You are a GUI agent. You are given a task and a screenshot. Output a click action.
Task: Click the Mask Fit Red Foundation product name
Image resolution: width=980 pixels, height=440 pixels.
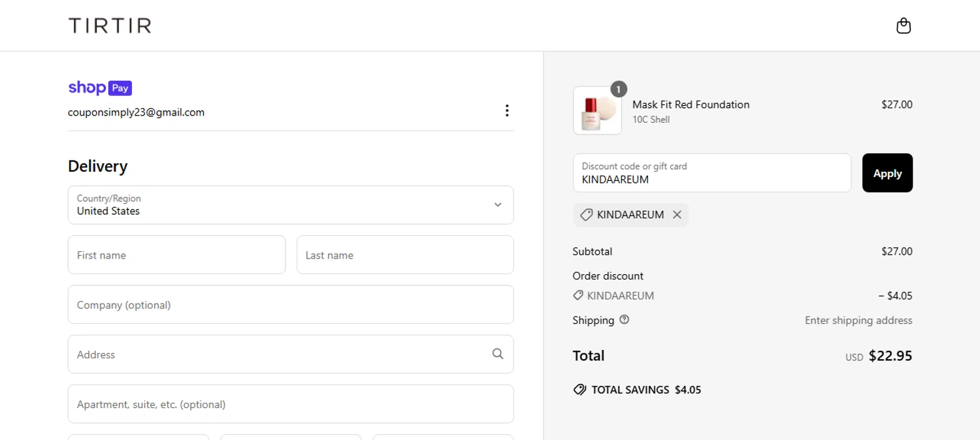(x=691, y=104)
